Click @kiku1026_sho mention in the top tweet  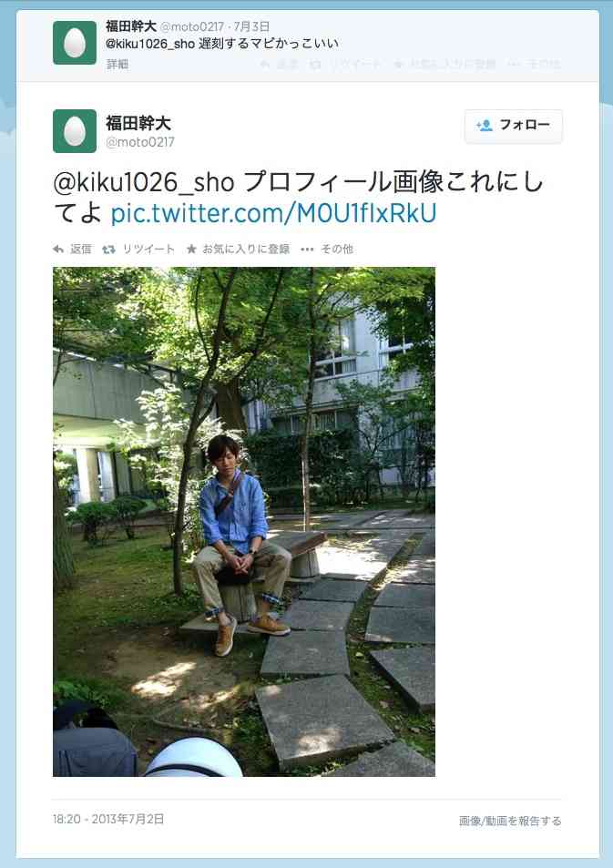pyautogui.click(x=150, y=44)
